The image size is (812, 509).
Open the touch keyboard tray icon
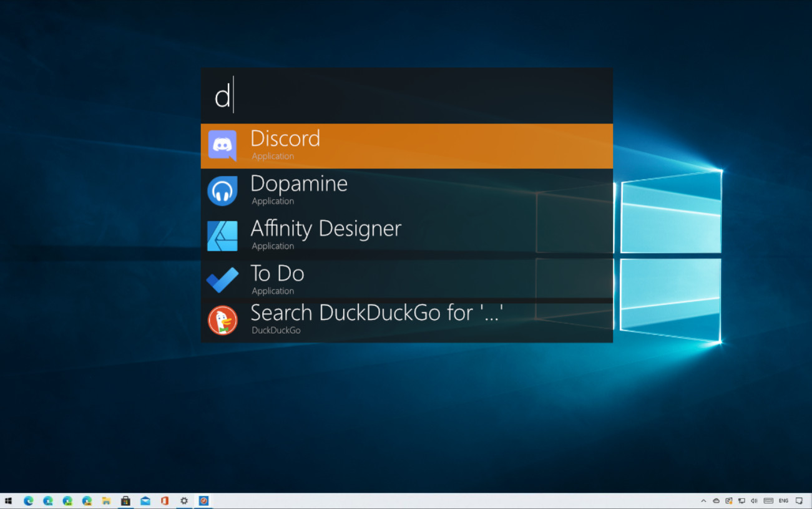click(x=768, y=501)
